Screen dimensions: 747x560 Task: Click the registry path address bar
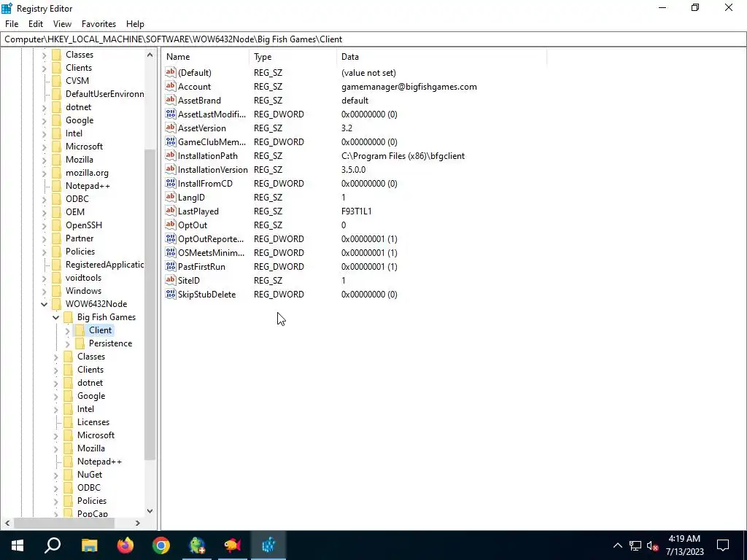373,39
